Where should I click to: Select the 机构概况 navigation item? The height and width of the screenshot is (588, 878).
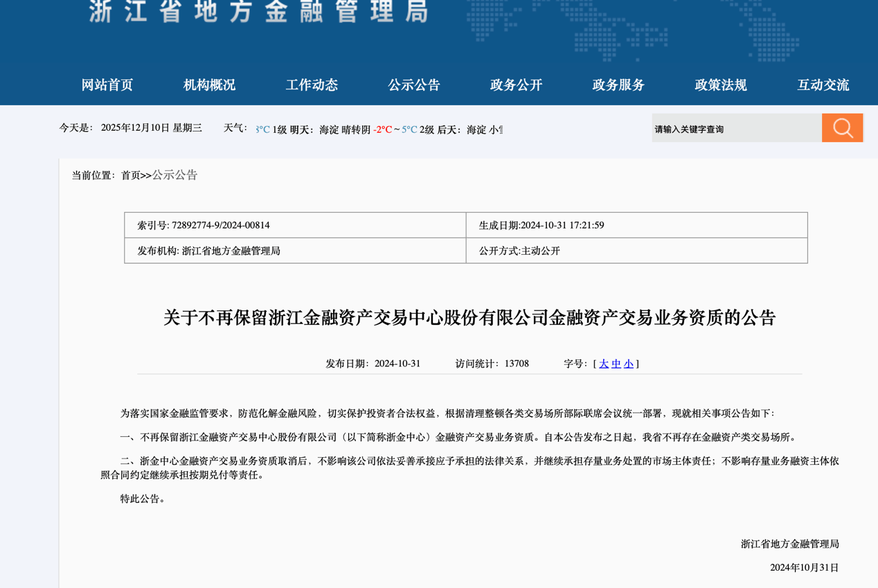coord(208,84)
